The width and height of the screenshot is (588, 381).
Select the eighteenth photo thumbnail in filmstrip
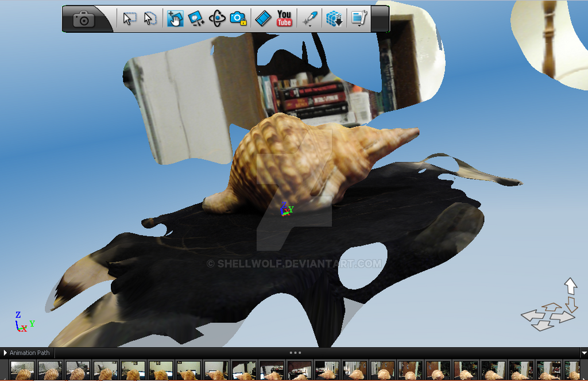[493, 371]
